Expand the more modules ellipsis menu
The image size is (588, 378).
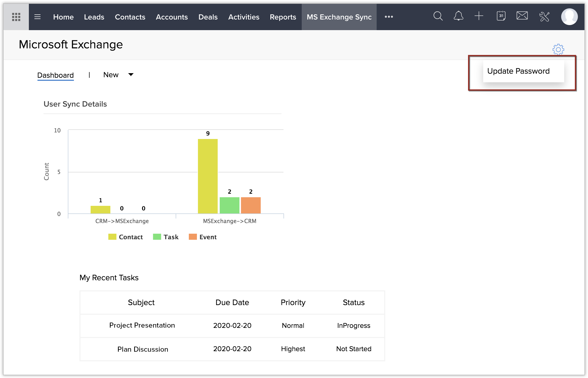point(389,17)
